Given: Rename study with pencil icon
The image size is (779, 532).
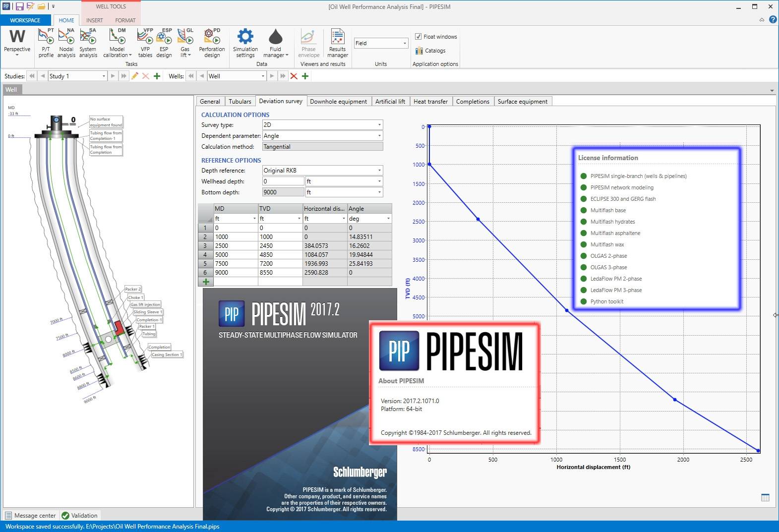Looking at the screenshot, I should (x=134, y=76).
